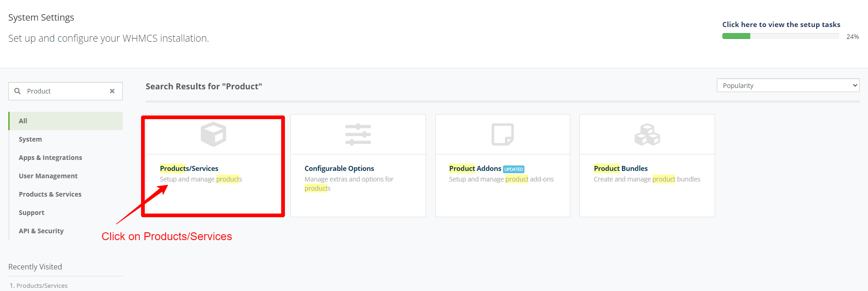868x291 pixels.
Task: Select the All category filter
Action: 23,121
